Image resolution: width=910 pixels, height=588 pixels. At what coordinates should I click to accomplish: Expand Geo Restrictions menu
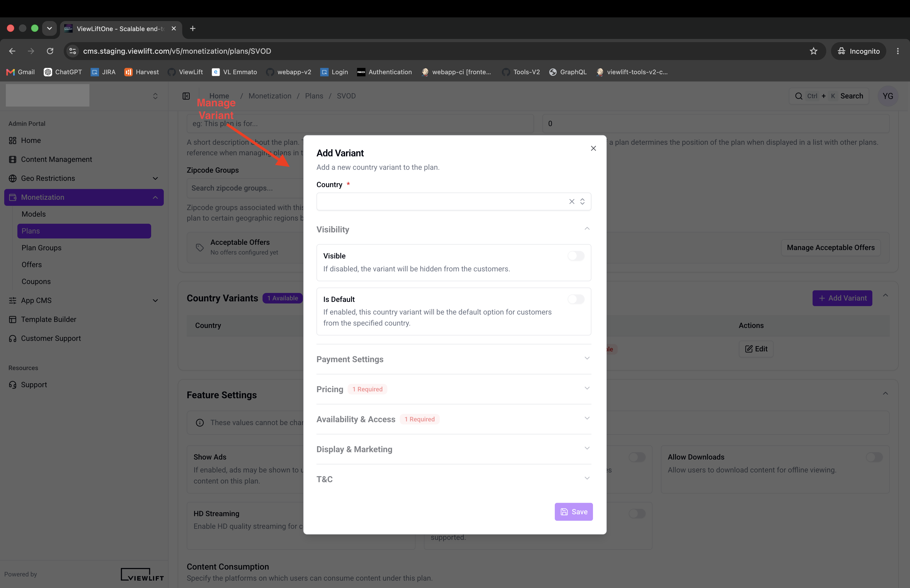click(x=84, y=178)
